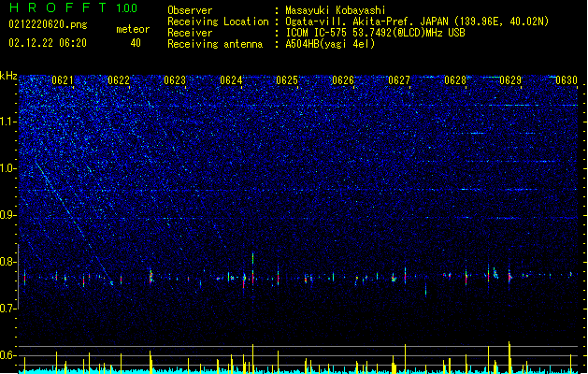The image size is (588, 374).
Task: Click the Observer field label
Action: (x=190, y=10)
